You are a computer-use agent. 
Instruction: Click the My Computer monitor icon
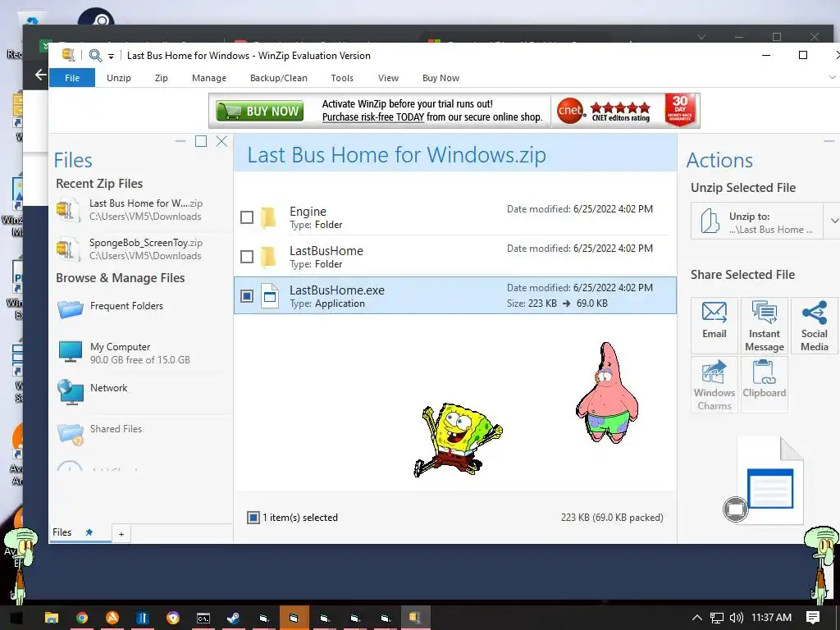(x=71, y=353)
